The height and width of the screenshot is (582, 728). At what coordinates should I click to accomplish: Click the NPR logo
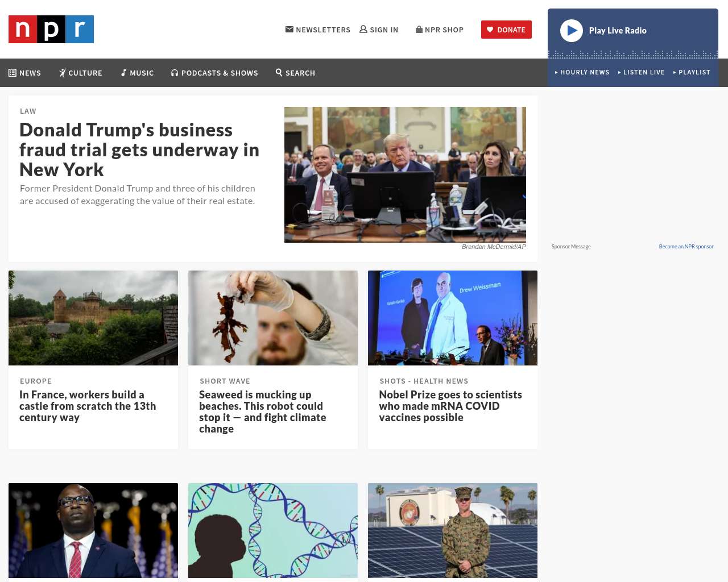point(51,30)
